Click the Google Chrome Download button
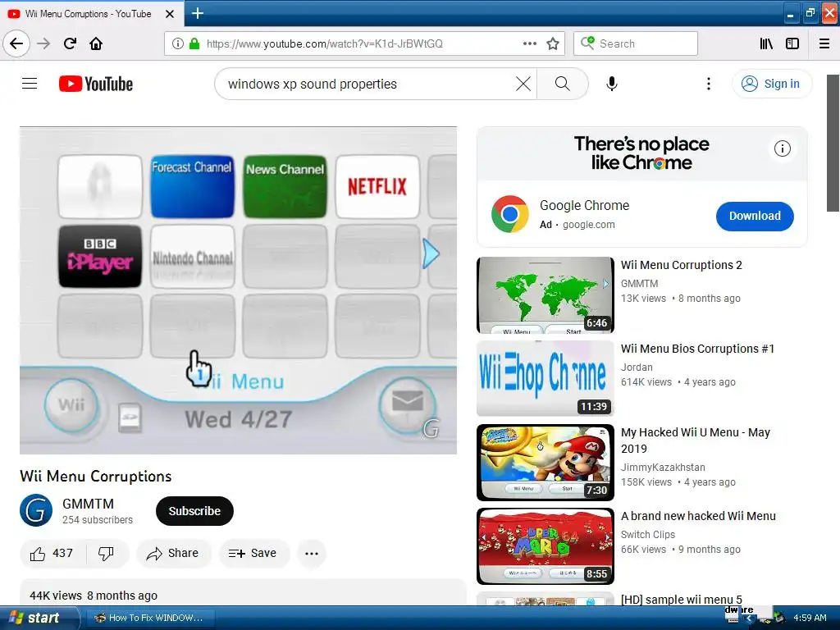The image size is (840, 630). 755,217
